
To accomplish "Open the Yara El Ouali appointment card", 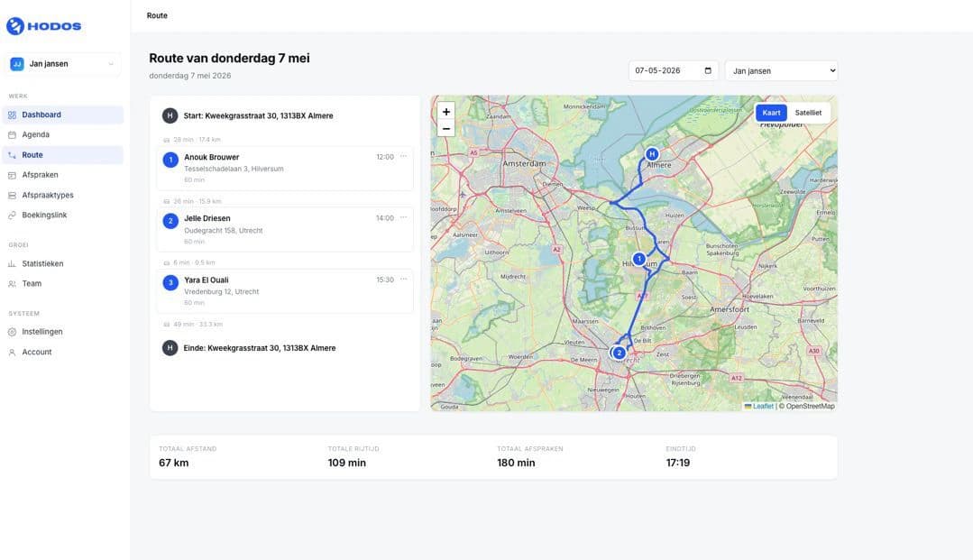I will click(x=285, y=291).
